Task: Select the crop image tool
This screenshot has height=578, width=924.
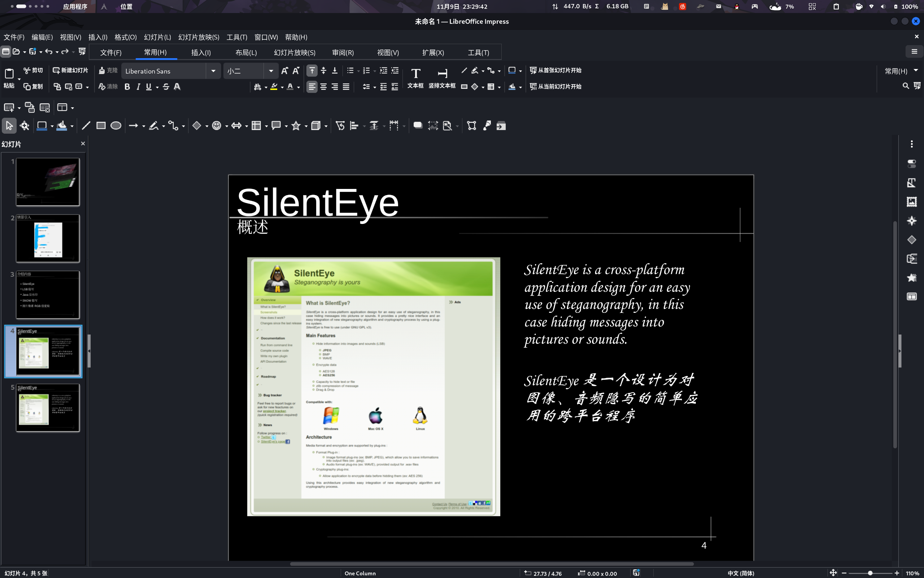Action: coord(433,126)
